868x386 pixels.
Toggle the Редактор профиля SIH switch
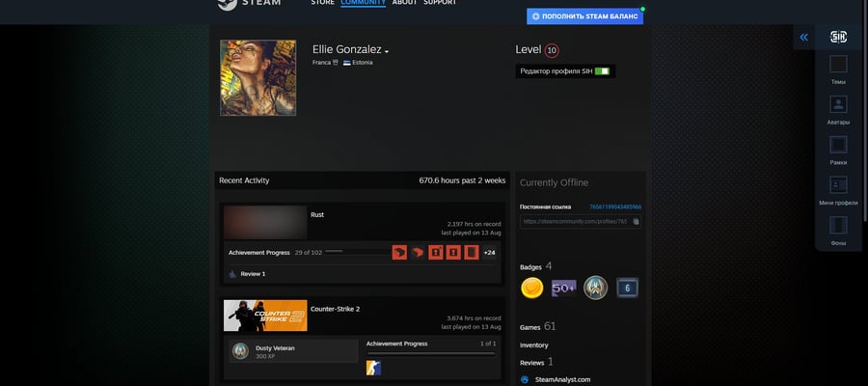click(602, 71)
